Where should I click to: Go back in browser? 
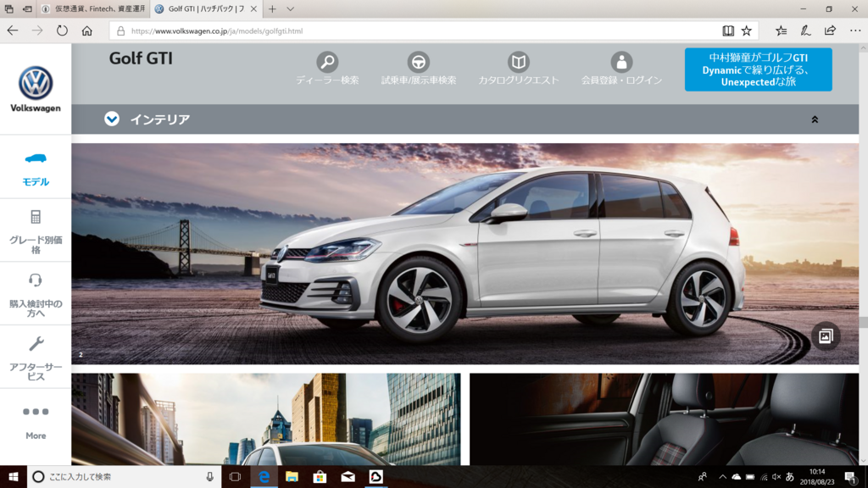click(13, 31)
